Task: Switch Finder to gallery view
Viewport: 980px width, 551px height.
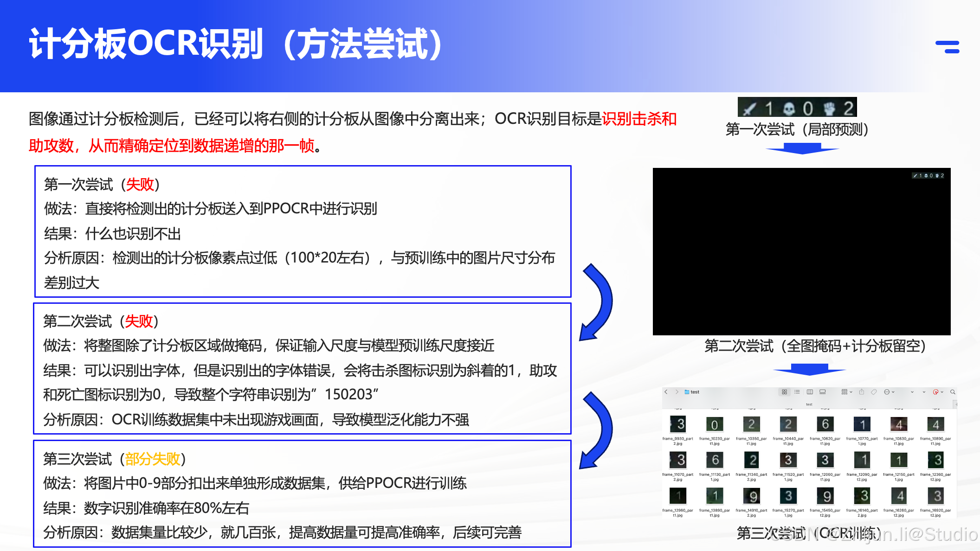Action: point(822,392)
